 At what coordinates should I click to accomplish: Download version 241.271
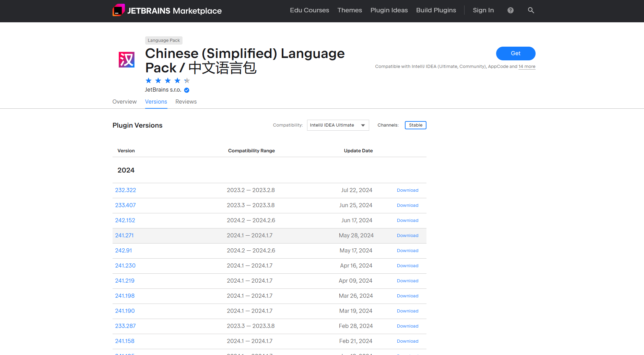408,236
